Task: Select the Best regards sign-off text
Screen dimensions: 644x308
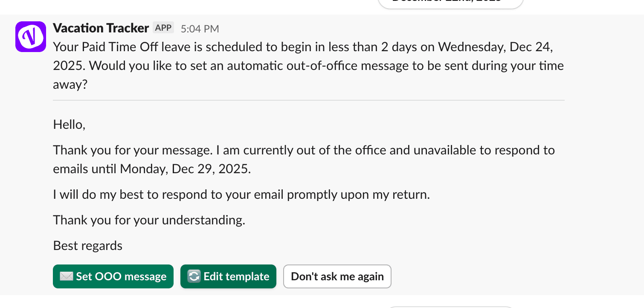Action: (x=87, y=245)
